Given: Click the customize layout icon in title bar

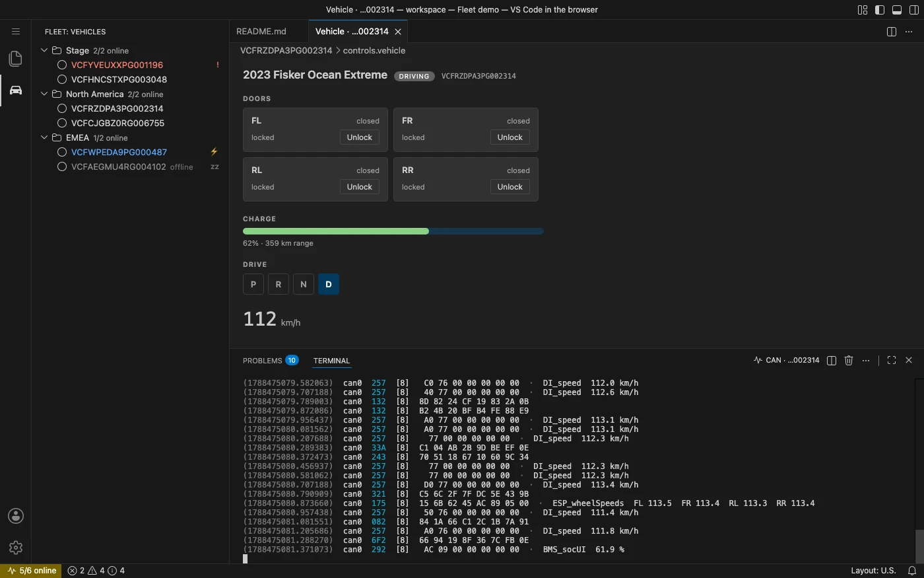Looking at the screenshot, I should pos(863,10).
